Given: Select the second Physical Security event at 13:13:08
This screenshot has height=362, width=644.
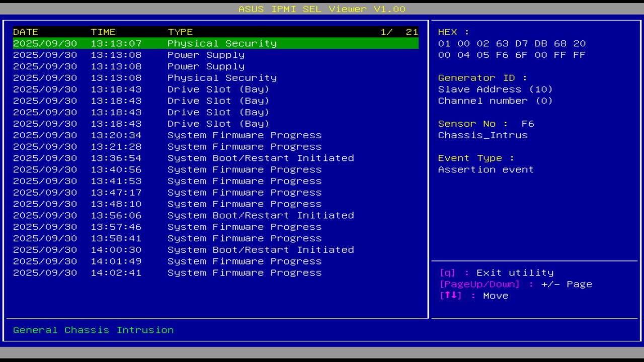Looking at the screenshot, I should pos(222,77).
